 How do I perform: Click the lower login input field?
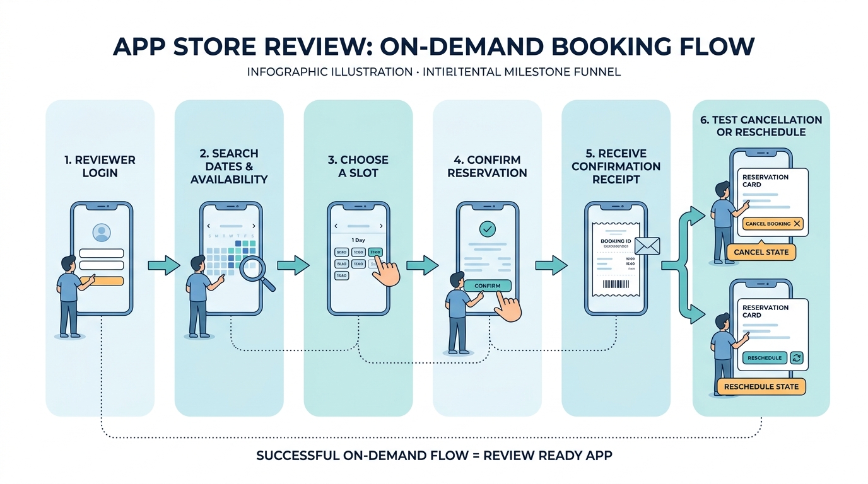point(101,267)
